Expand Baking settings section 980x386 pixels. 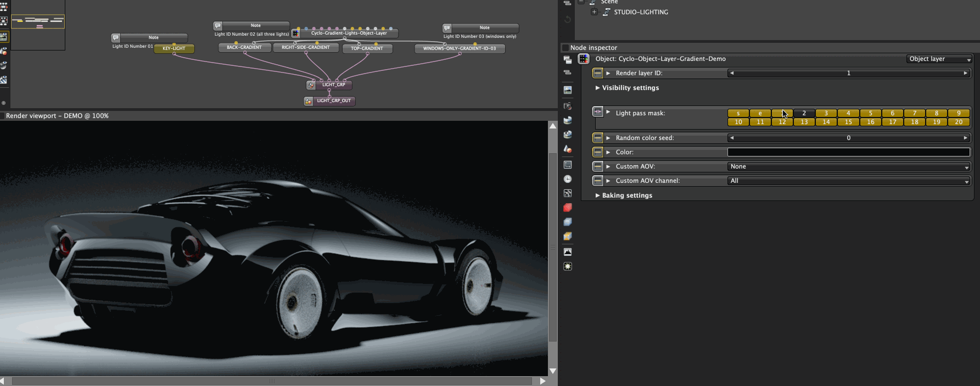point(597,195)
